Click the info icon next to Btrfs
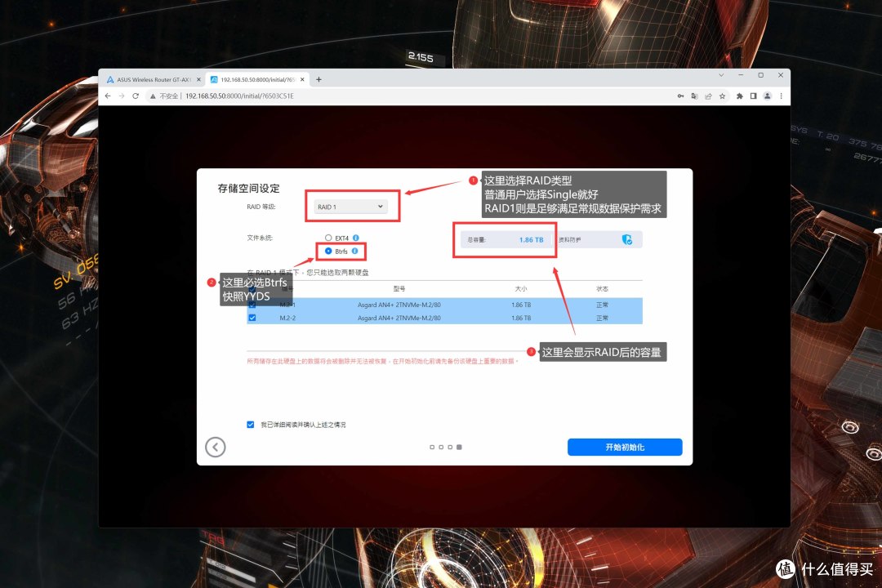The height and width of the screenshot is (588, 882). 354,251
